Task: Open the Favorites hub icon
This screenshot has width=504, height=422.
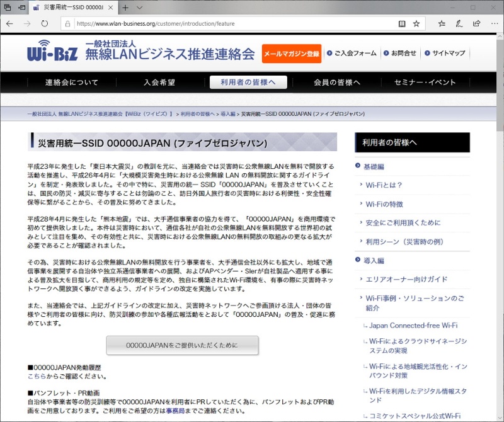Action: pos(442,23)
